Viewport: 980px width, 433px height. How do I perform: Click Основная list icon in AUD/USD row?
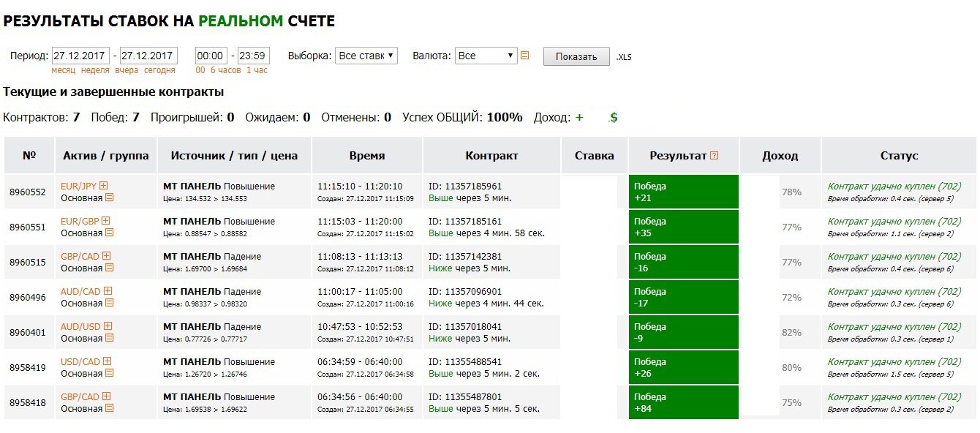pos(110,338)
